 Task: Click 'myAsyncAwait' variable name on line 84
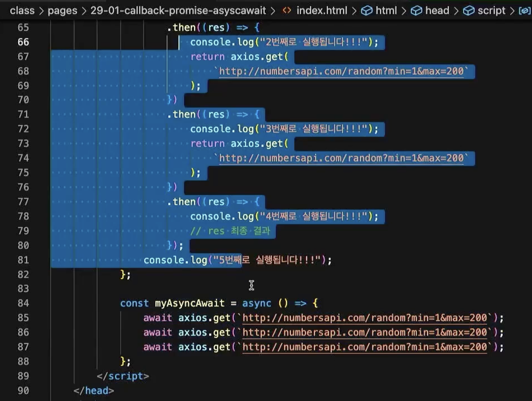pos(190,303)
